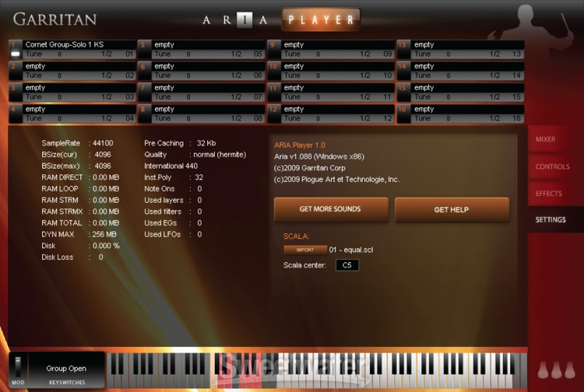Click the MOD wheel slider
This screenshot has width=584, height=392.
tap(17, 366)
